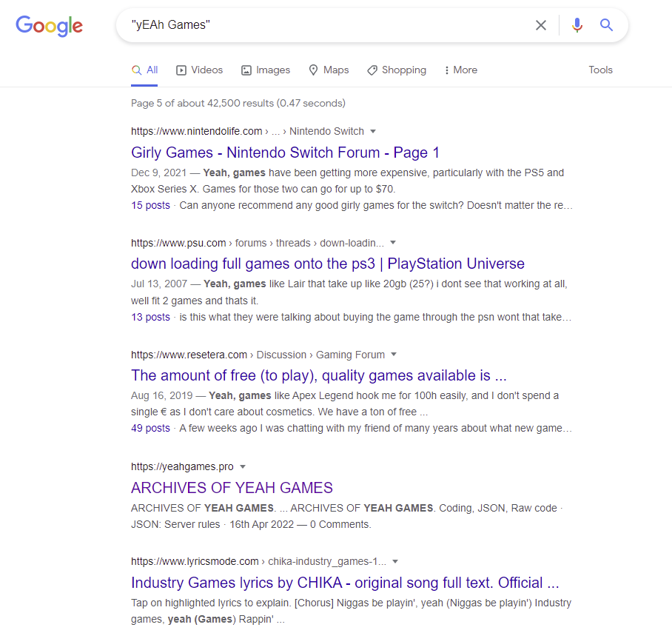672x633 pixels.
Task: Open ARCHIVES OF YEAH GAMES result
Action: [x=232, y=488]
